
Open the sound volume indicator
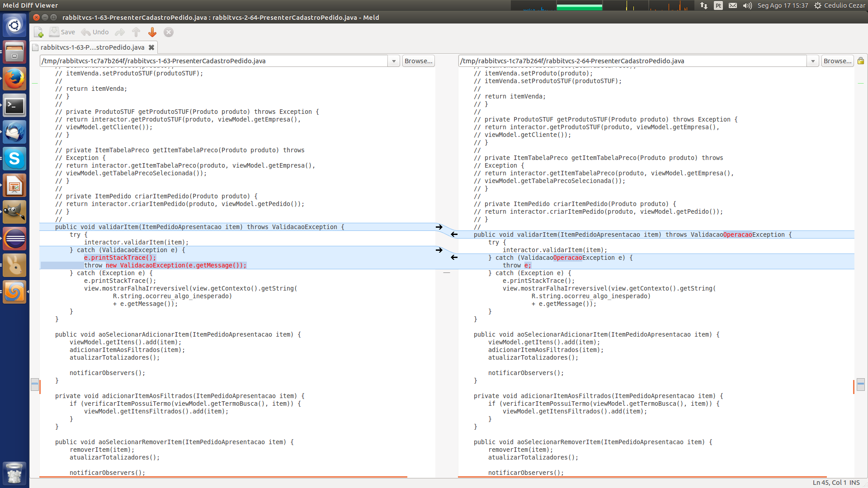(747, 5)
